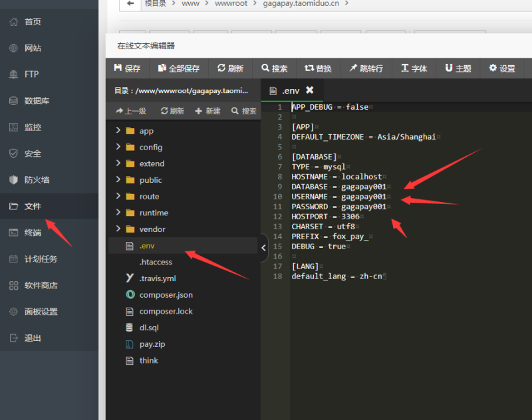Click line 14 PREFIX = fox_pay_
532x420 pixels.
[x=330, y=237]
